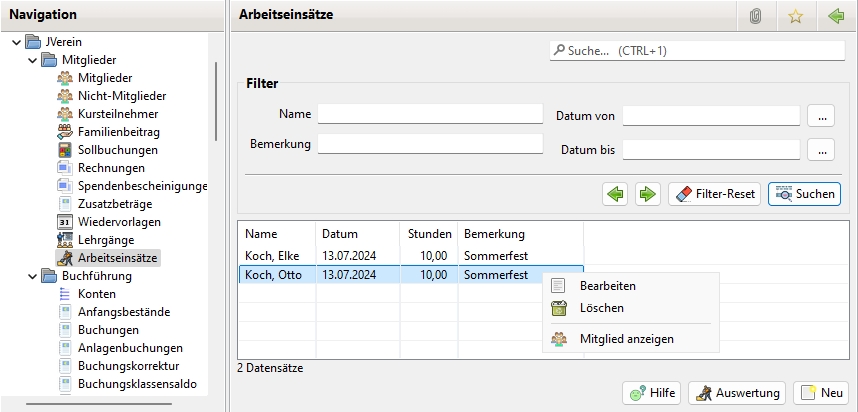This screenshot has height=412, width=858.
Task: Click the right green arrow beside Filter-Reset
Action: point(648,193)
